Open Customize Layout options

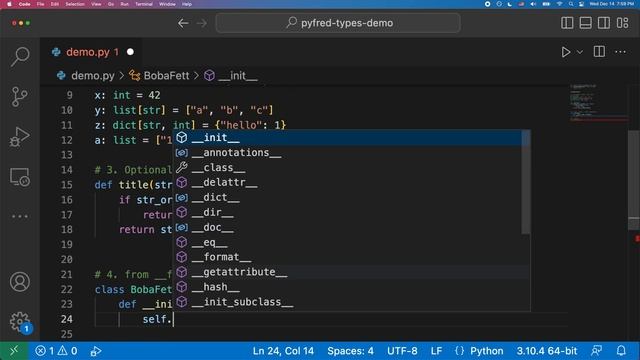click(622, 23)
